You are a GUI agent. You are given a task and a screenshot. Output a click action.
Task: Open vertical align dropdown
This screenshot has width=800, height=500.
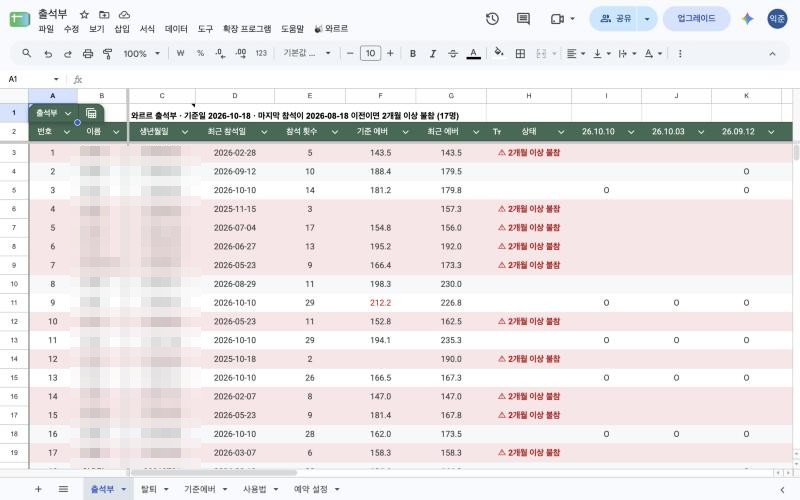coord(602,53)
